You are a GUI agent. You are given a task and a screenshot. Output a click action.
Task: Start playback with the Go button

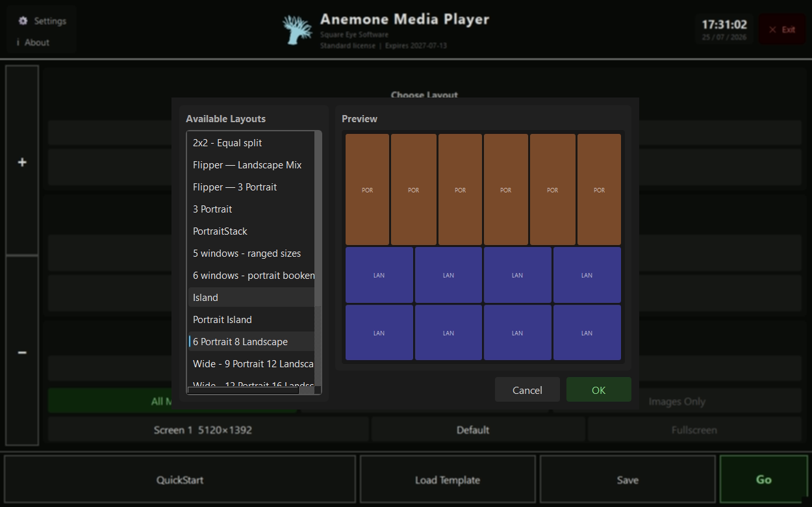pos(764,480)
